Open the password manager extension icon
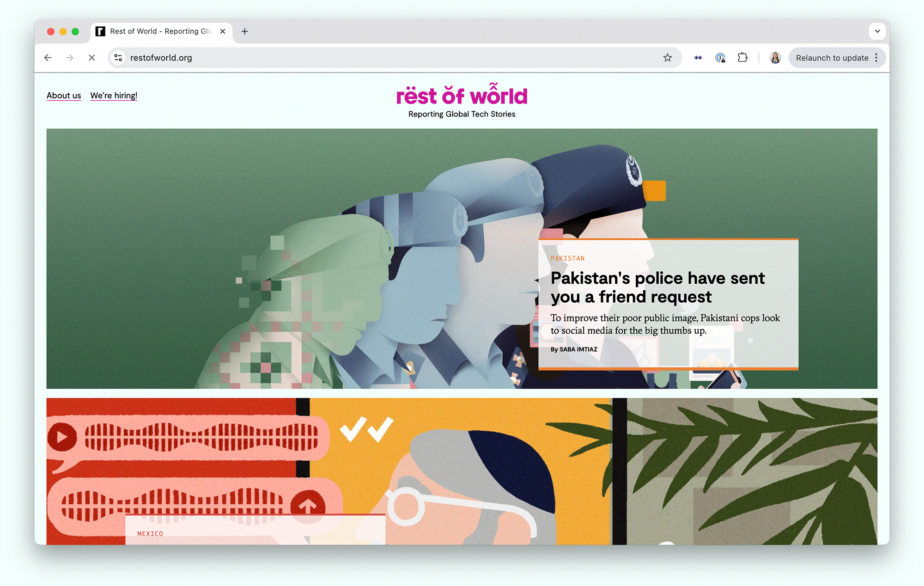The width and height of the screenshot is (924, 586). (x=720, y=58)
